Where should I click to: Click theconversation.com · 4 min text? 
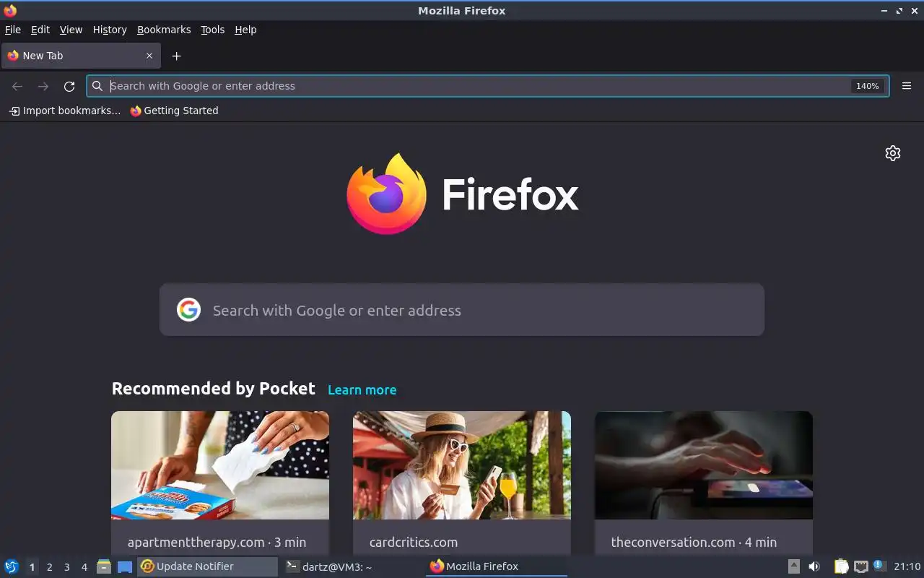[694, 542]
